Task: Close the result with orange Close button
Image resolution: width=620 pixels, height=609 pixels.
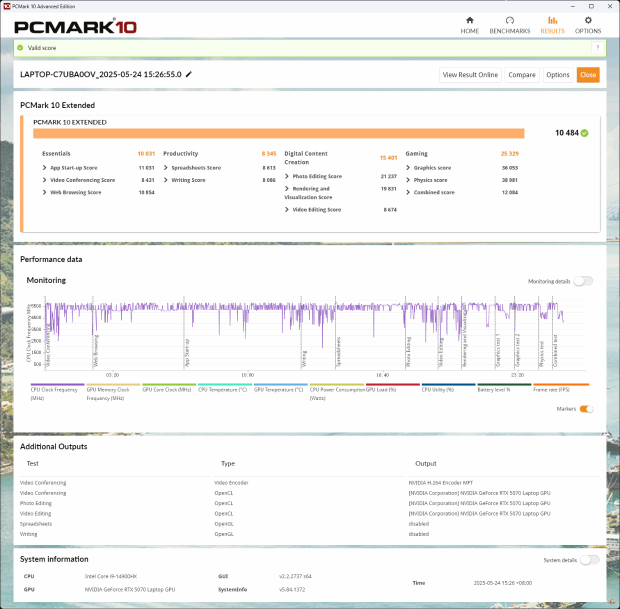Action: tap(588, 75)
